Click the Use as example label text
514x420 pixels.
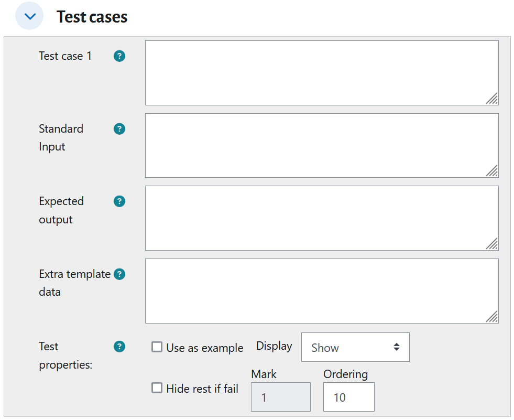tap(205, 348)
